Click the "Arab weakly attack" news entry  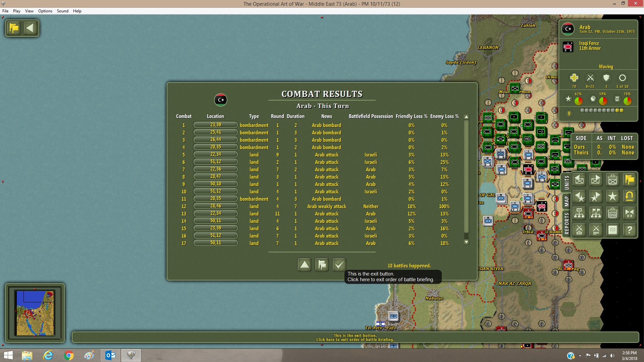click(x=327, y=206)
